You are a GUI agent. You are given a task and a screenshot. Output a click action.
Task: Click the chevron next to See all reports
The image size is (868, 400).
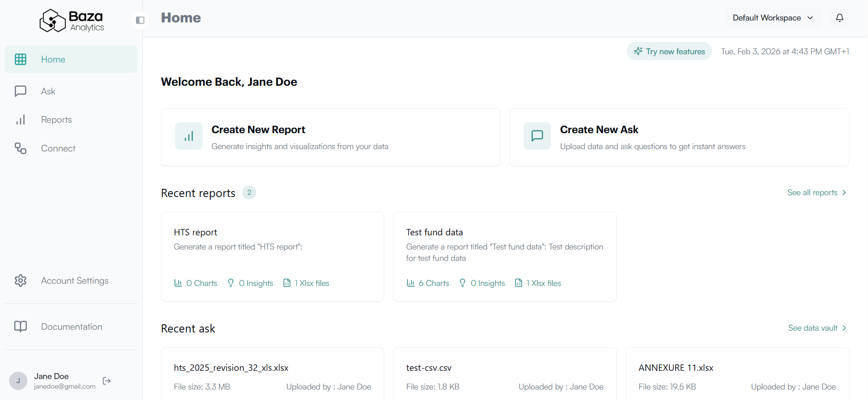(844, 192)
